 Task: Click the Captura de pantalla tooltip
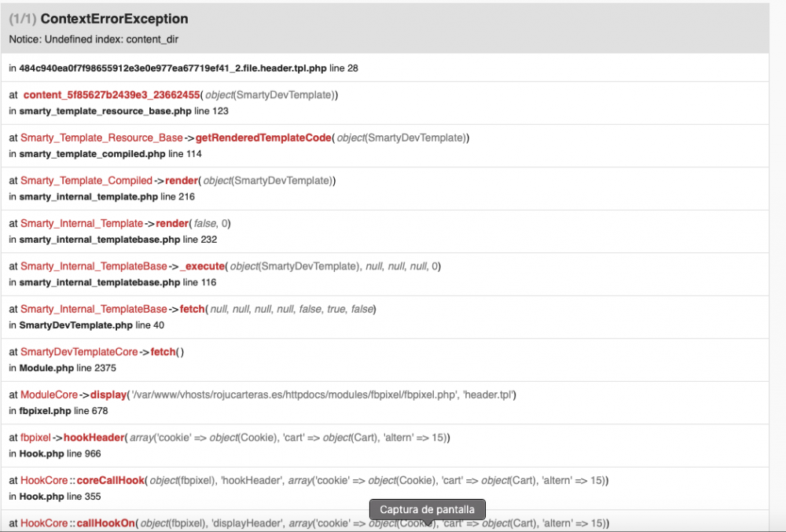coord(427,509)
